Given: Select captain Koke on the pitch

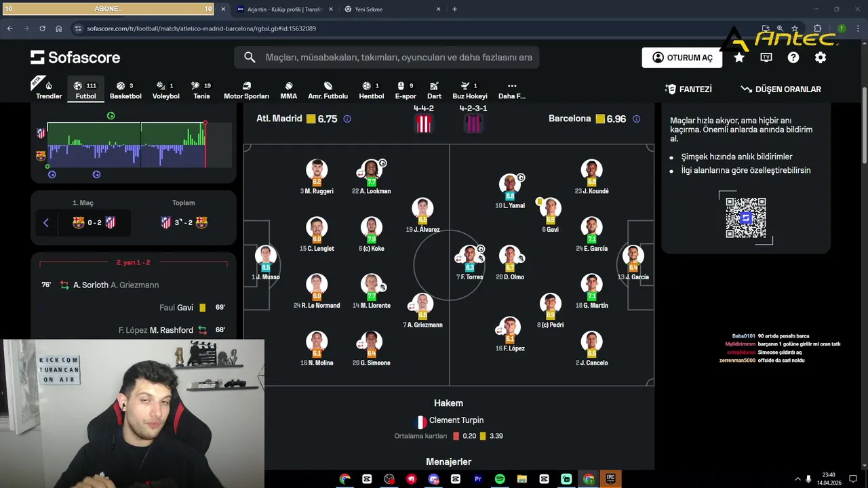Looking at the screenshot, I should (371, 235).
